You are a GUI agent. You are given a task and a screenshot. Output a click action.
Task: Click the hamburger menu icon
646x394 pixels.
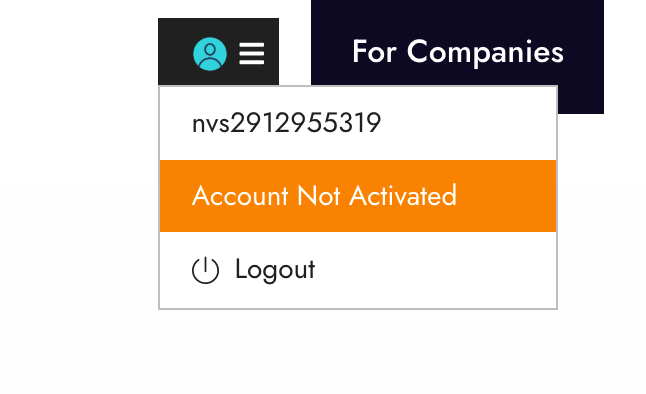tap(252, 54)
